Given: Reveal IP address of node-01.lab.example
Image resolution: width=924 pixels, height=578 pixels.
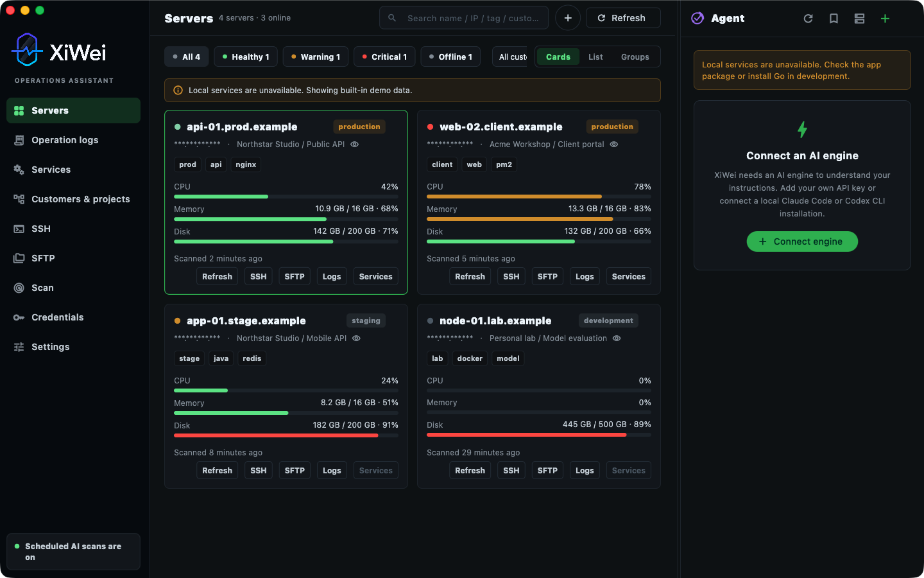Looking at the screenshot, I should [617, 338].
